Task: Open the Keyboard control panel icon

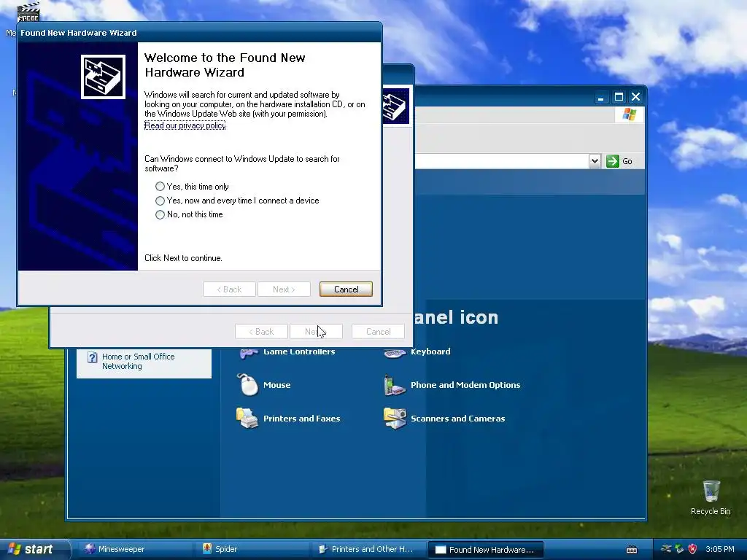Action: pos(395,353)
